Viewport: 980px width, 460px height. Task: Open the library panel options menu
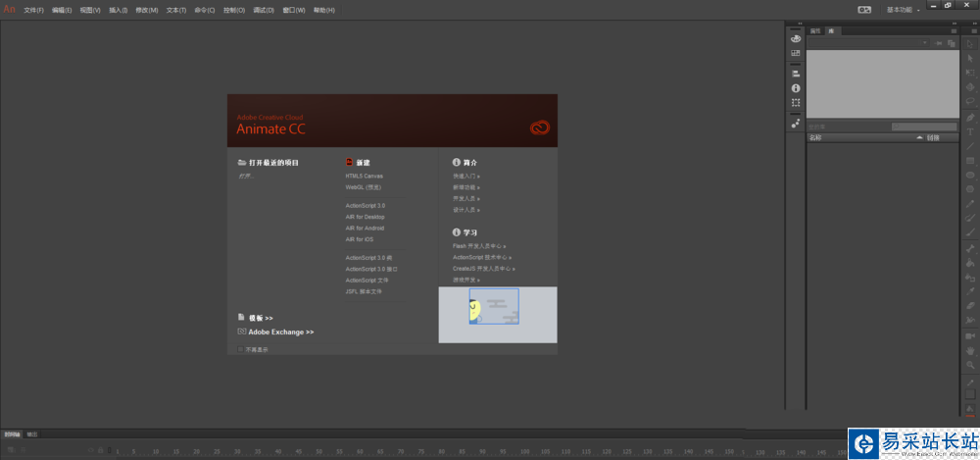pyautogui.click(x=954, y=30)
